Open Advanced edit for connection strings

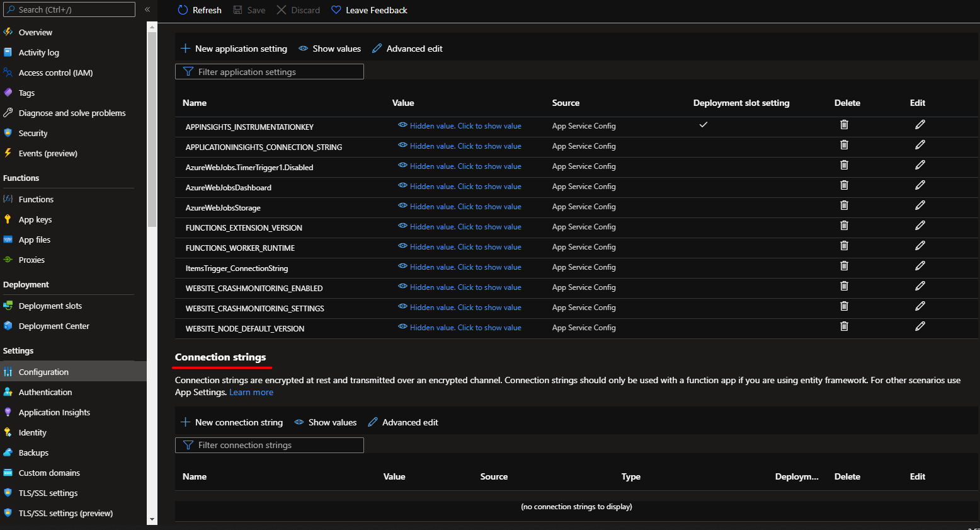(403, 422)
